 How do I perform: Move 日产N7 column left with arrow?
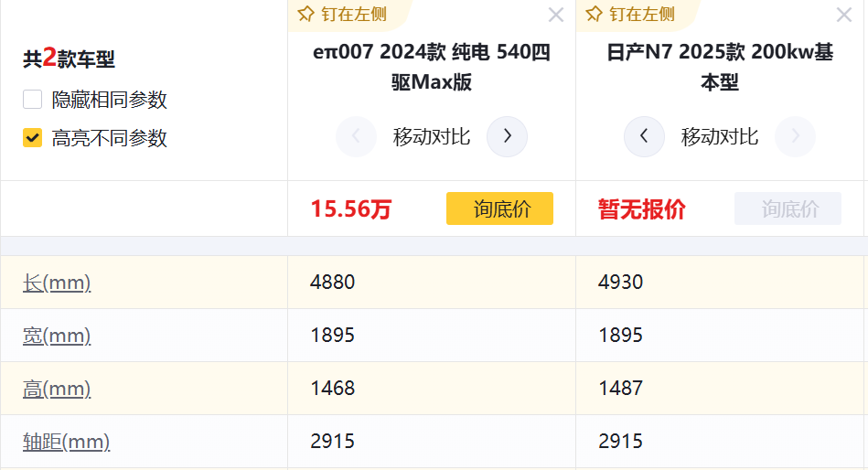pos(645,137)
